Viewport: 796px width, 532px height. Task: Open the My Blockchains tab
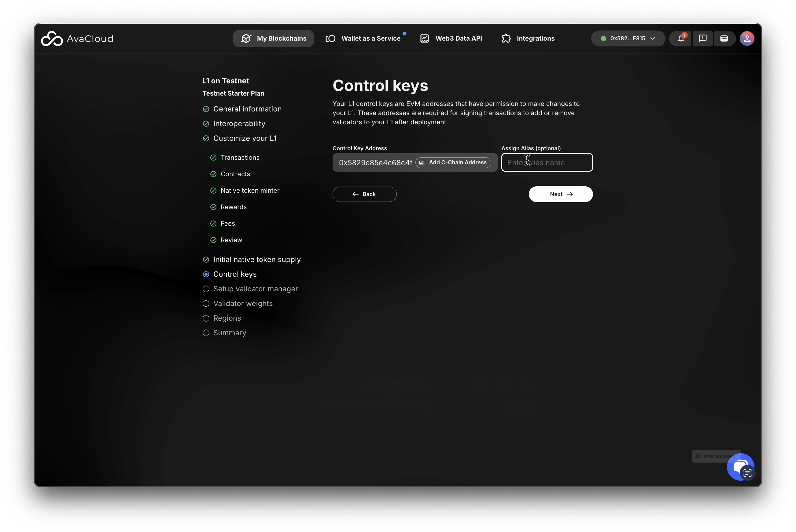click(273, 38)
